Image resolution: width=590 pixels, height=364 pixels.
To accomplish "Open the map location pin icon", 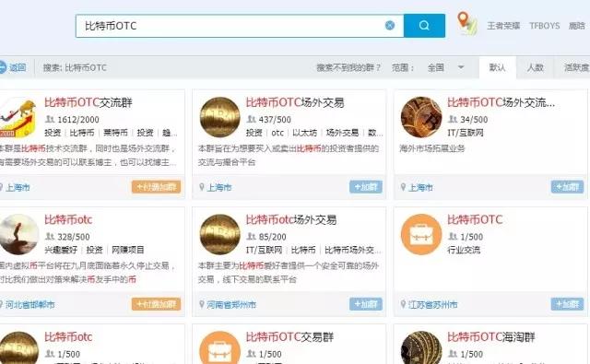I will point(467,23).
